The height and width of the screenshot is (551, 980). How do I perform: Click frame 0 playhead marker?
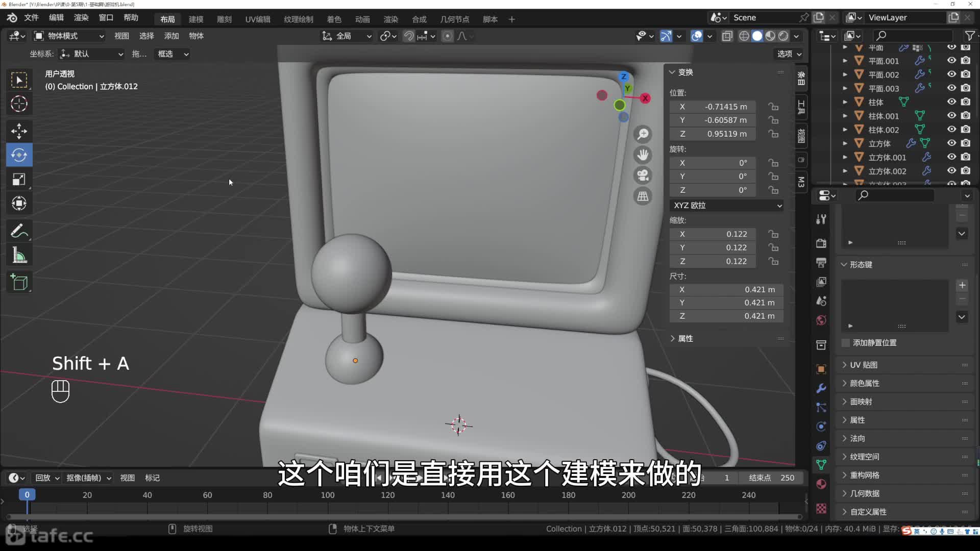27,494
